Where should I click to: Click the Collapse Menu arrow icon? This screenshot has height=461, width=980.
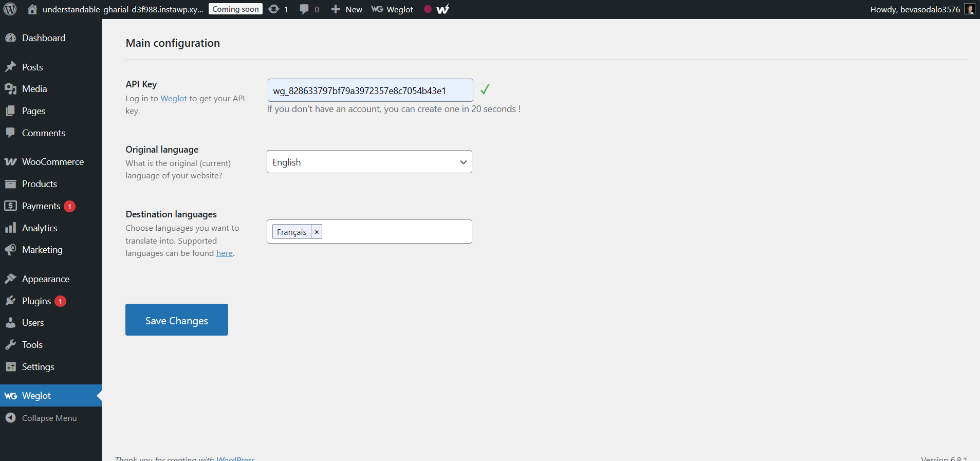[x=10, y=418]
